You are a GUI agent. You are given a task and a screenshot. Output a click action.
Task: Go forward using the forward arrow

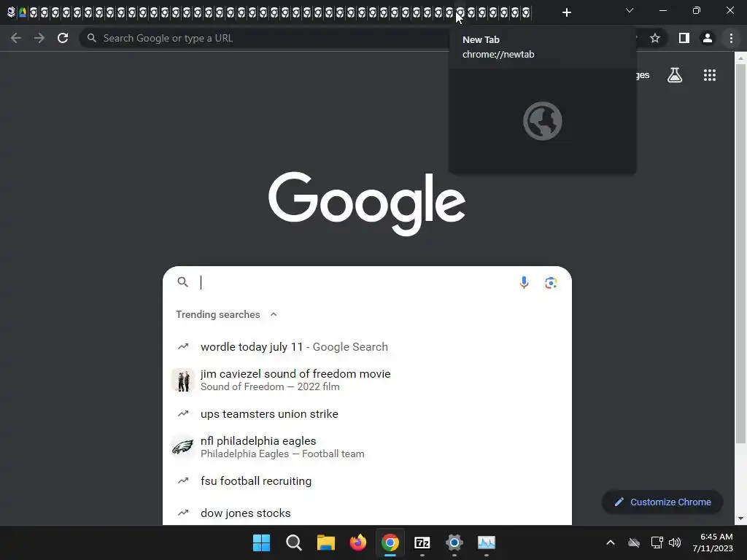tap(39, 38)
